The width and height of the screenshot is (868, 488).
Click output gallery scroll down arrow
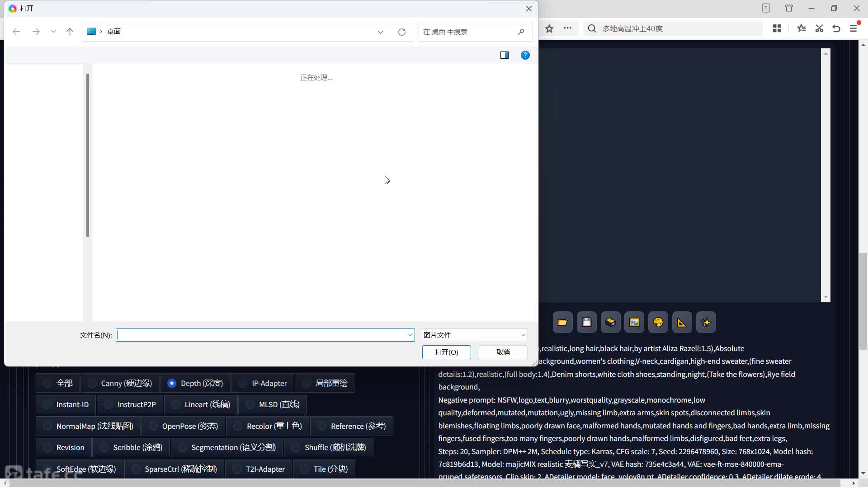coord(826,297)
